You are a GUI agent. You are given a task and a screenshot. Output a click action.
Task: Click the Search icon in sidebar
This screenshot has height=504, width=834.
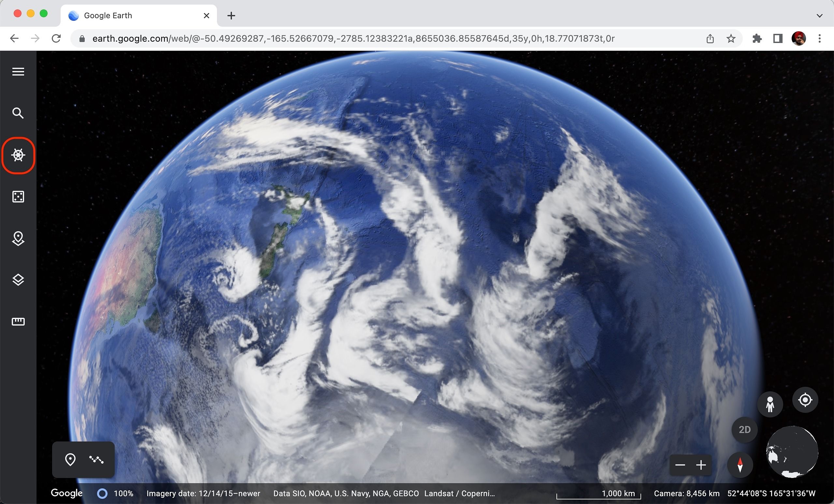tap(18, 113)
